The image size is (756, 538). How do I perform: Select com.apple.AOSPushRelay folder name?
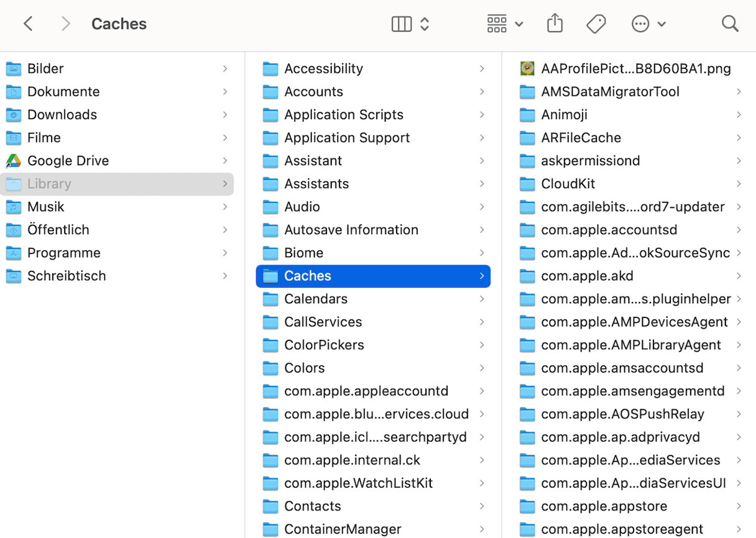[x=623, y=414]
